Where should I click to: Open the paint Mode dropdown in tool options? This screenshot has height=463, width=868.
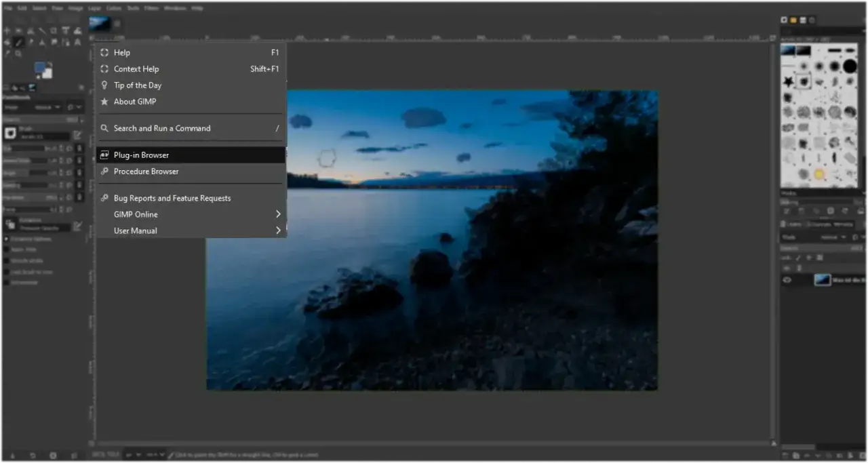point(48,106)
